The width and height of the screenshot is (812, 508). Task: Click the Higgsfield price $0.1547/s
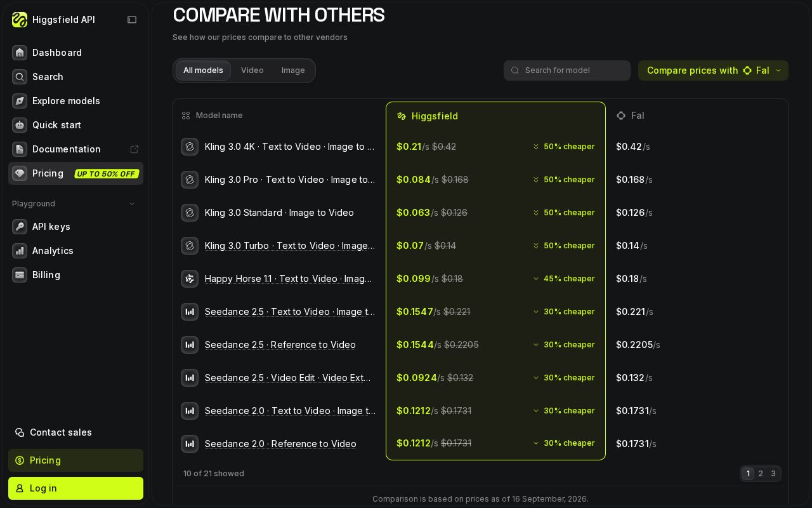click(419, 312)
